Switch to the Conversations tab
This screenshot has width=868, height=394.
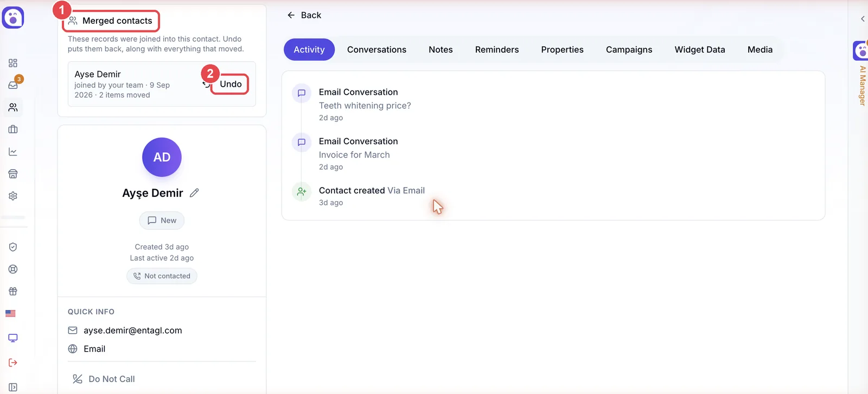tap(376, 49)
